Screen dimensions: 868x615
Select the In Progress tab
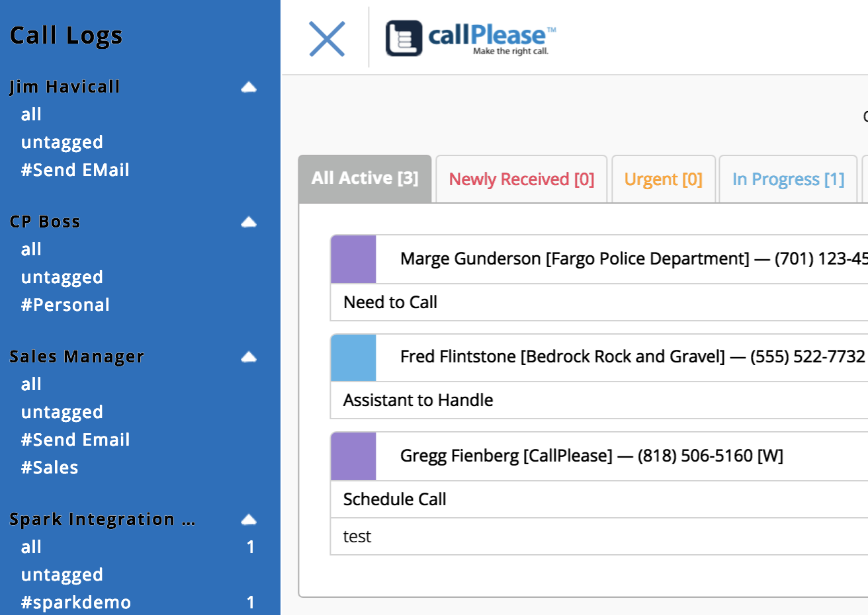(x=787, y=179)
